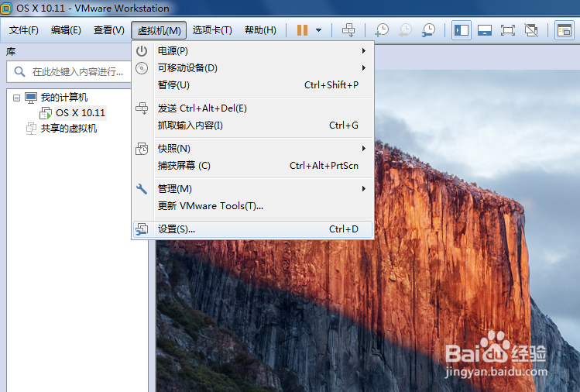Toggle the library sidebar view icon
The width and height of the screenshot is (580, 392).
(x=462, y=30)
